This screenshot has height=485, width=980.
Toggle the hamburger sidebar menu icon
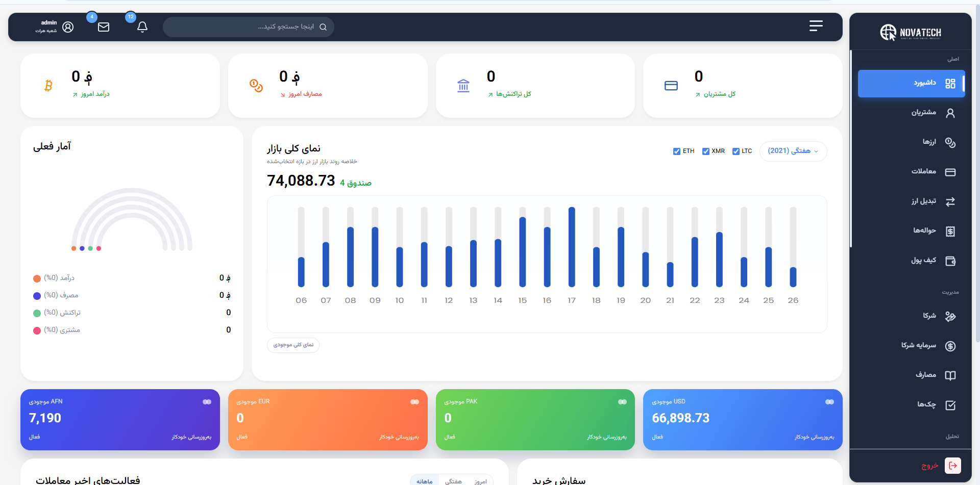pos(816,25)
